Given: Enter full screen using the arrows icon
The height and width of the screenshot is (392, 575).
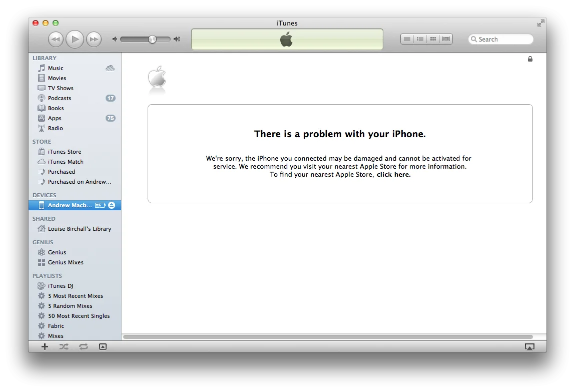Looking at the screenshot, I should click(x=540, y=24).
